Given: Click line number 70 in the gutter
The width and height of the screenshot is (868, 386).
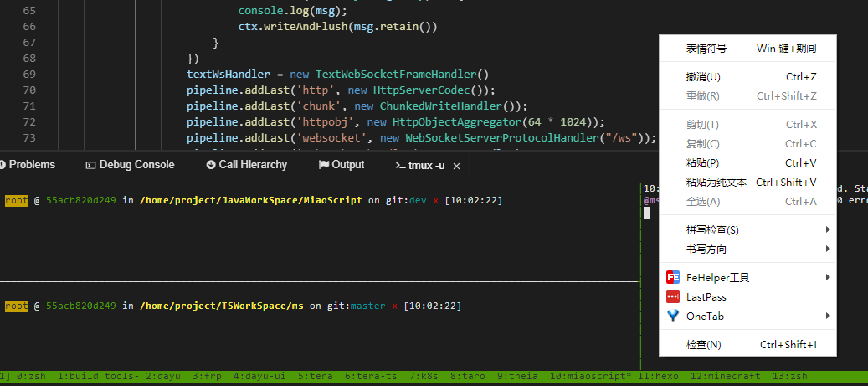Looking at the screenshot, I should (29, 90).
